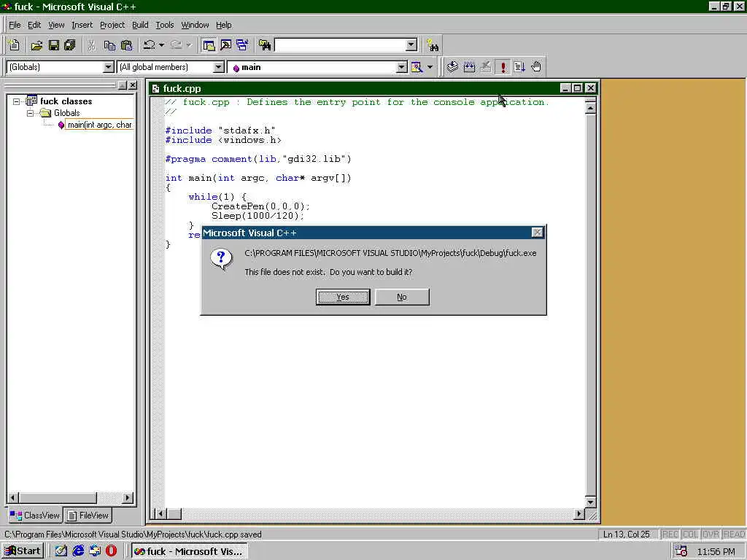The height and width of the screenshot is (560, 747).
Task: Open the Redo history dropdown arrow
Action: click(189, 45)
